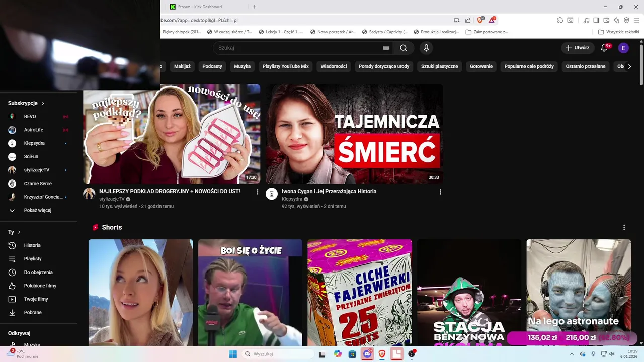
Task: Select the Podcasty category chip
Action: coord(212,66)
